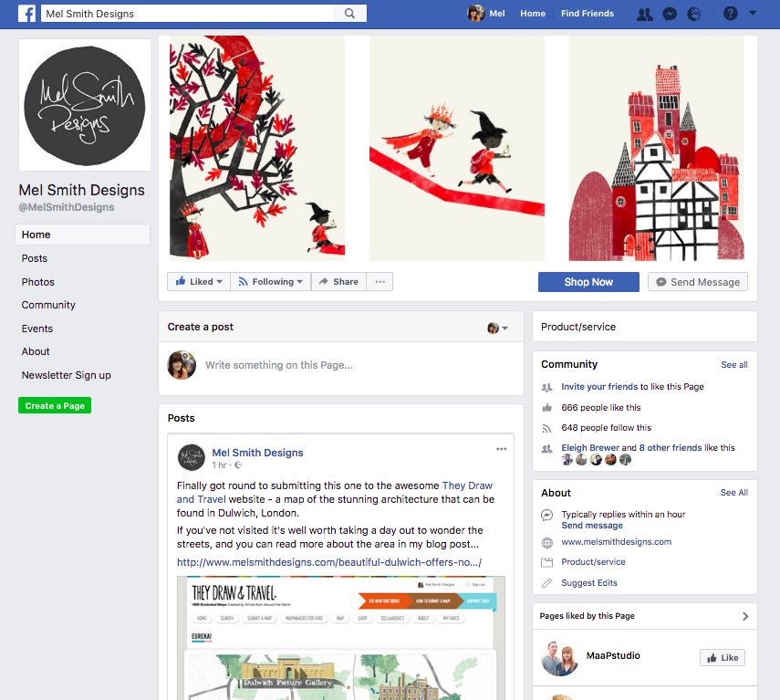This screenshot has height=700, width=780.
Task: Open the three-dot More options button by Share
Action: [380, 282]
